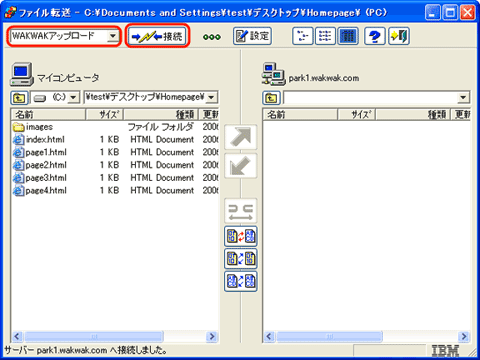The height and width of the screenshot is (360, 480).
Task: Select the detail view icon
Action: (x=348, y=36)
